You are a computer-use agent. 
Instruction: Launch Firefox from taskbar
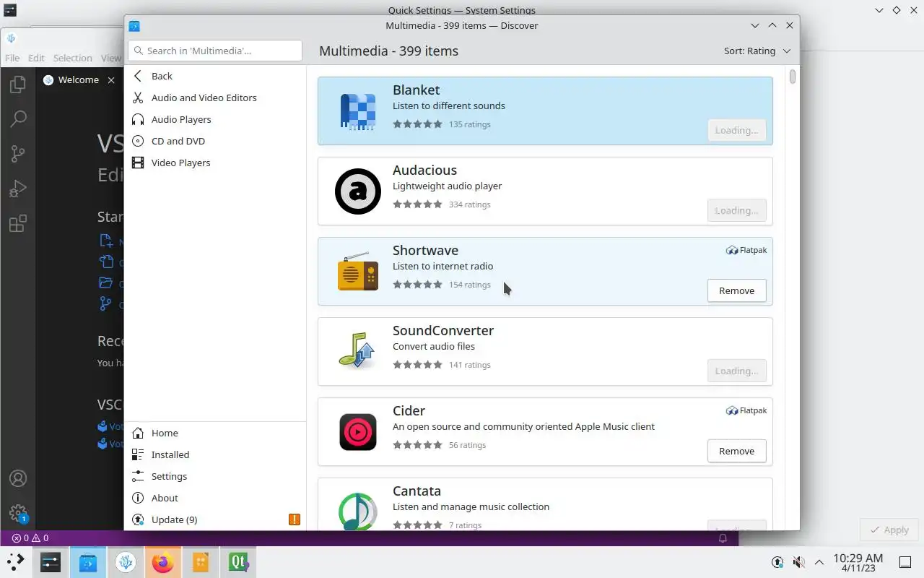click(163, 562)
